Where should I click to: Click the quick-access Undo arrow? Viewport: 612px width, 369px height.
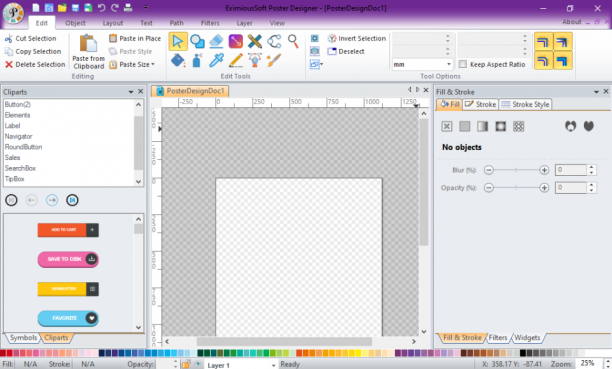pyautogui.click(x=101, y=8)
